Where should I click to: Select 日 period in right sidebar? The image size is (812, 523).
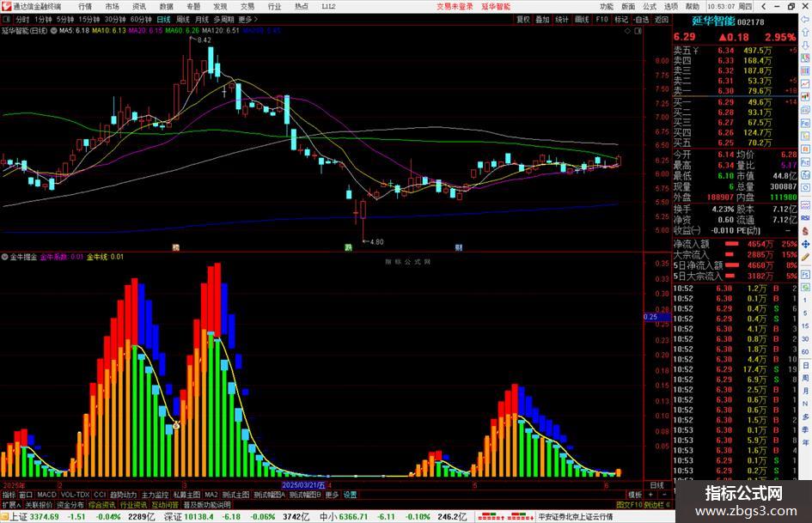[805, 365]
